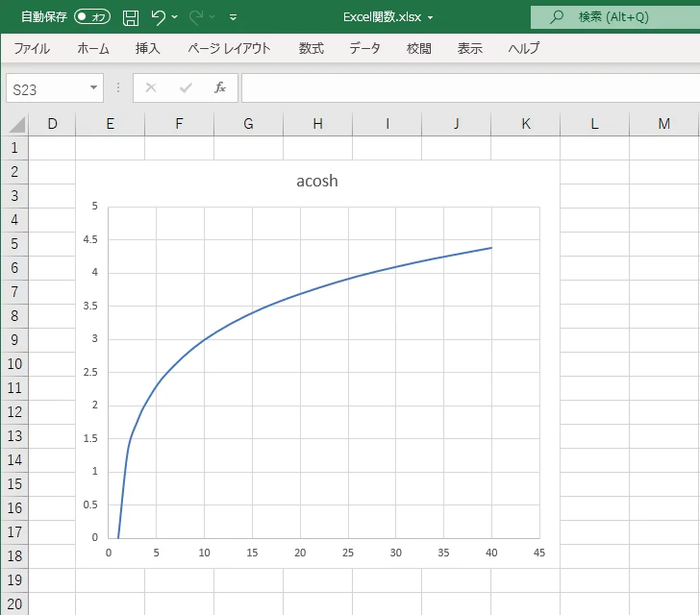Image resolution: width=700 pixels, height=615 pixels.
Task: Open the 表示 ribbon tab
Action: pyautogui.click(x=469, y=48)
